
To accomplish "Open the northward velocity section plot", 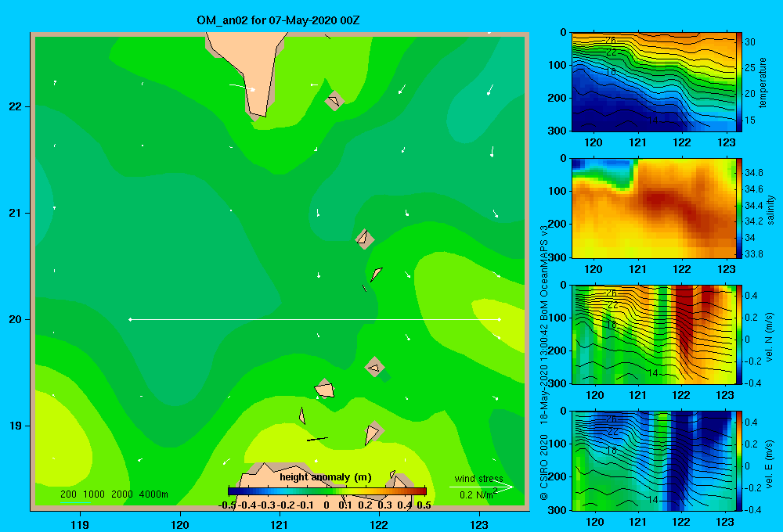I will click(x=654, y=334).
